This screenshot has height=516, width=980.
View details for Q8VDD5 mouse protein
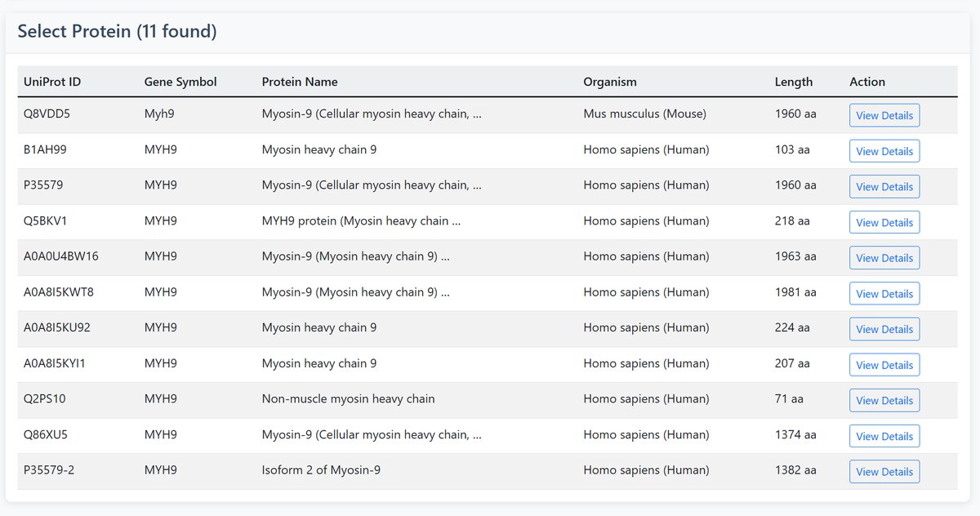point(884,115)
